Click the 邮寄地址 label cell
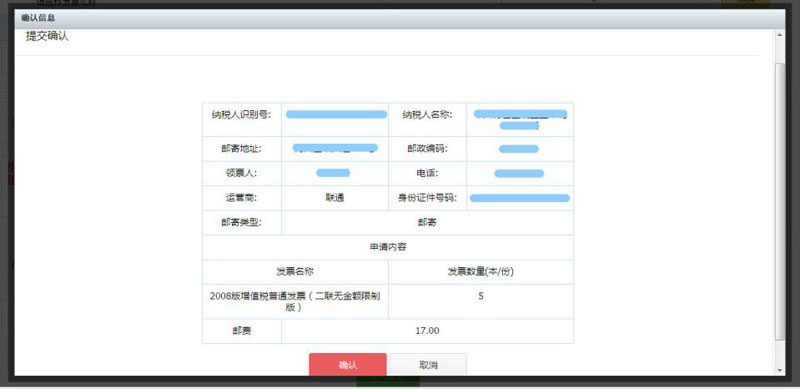The height and width of the screenshot is (389, 800). (x=242, y=149)
